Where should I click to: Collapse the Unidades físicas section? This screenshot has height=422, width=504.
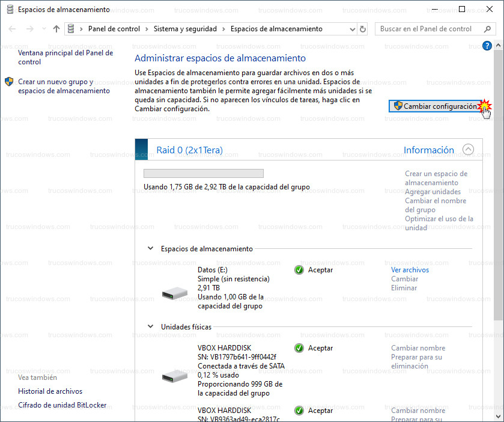click(150, 326)
